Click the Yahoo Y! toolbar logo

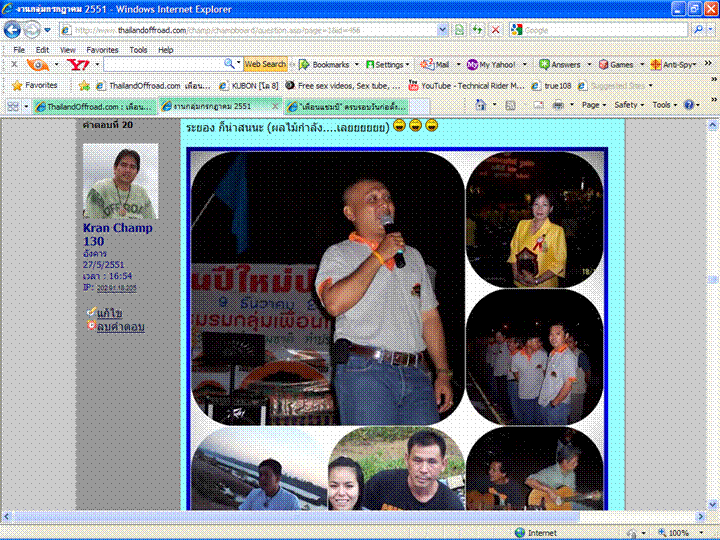click(x=78, y=64)
